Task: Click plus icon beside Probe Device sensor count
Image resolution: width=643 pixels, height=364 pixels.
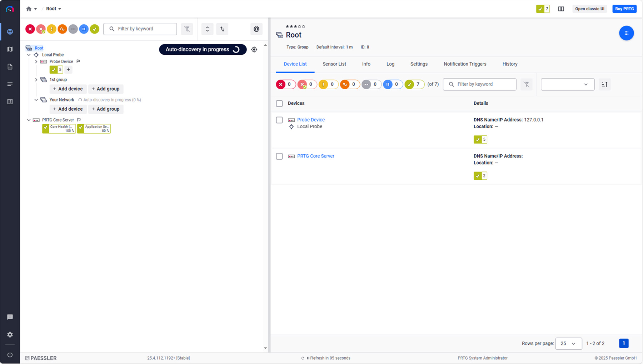Action: pyautogui.click(x=68, y=70)
